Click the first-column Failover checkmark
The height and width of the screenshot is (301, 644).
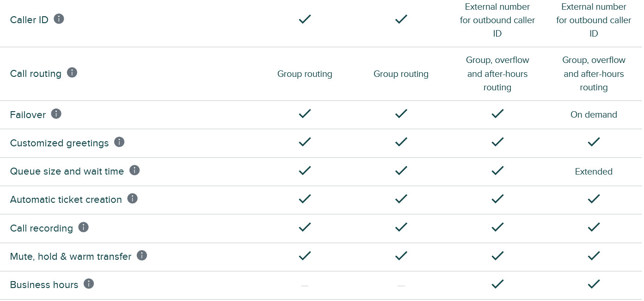[305, 113]
